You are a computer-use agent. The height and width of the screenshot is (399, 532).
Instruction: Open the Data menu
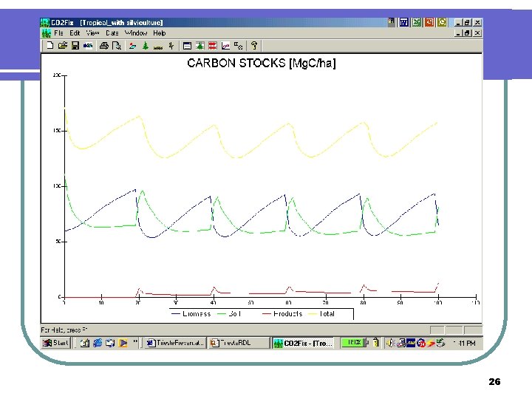pos(112,33)
